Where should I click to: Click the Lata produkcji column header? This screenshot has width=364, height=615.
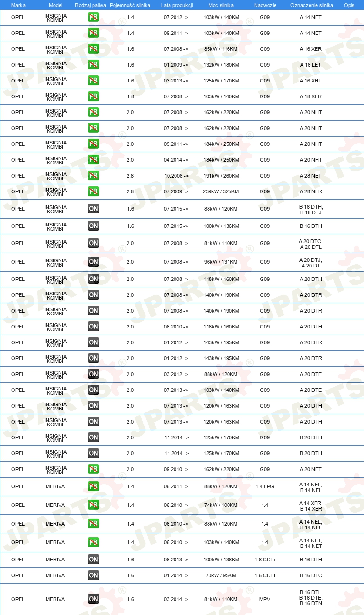176,5
